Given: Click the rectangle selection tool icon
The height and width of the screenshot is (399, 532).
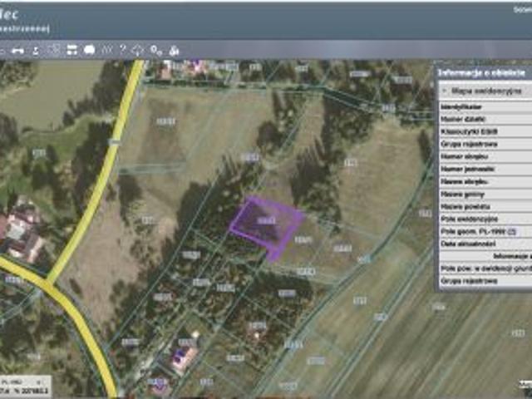Looking at the screenshot, I should coord(54,50).
